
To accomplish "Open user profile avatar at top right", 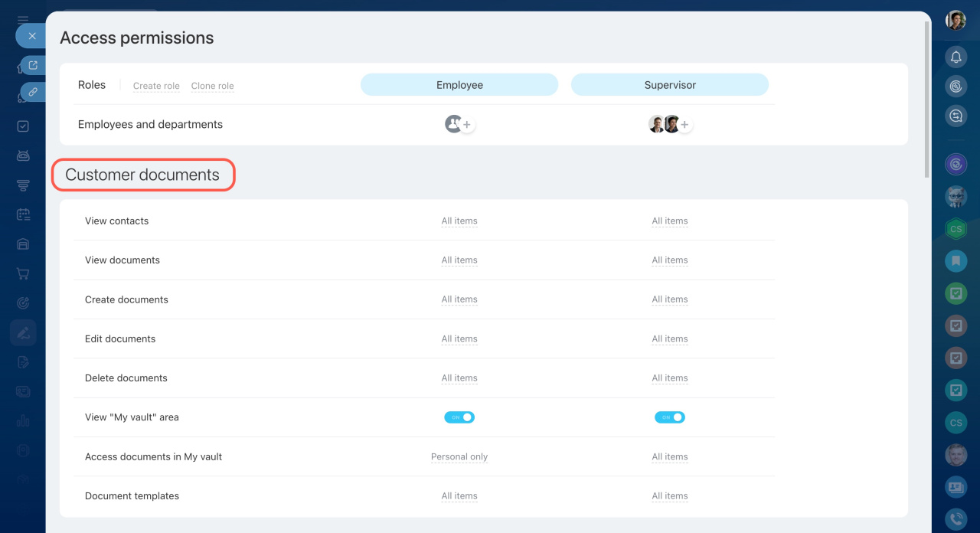I will pyautogui.click(x=955, y=21).
